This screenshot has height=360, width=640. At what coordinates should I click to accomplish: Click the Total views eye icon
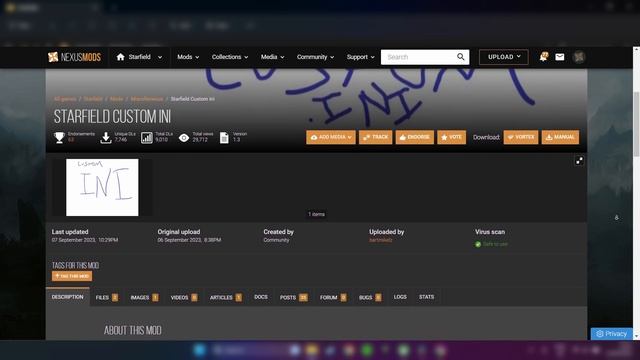[x=184, y=138]
